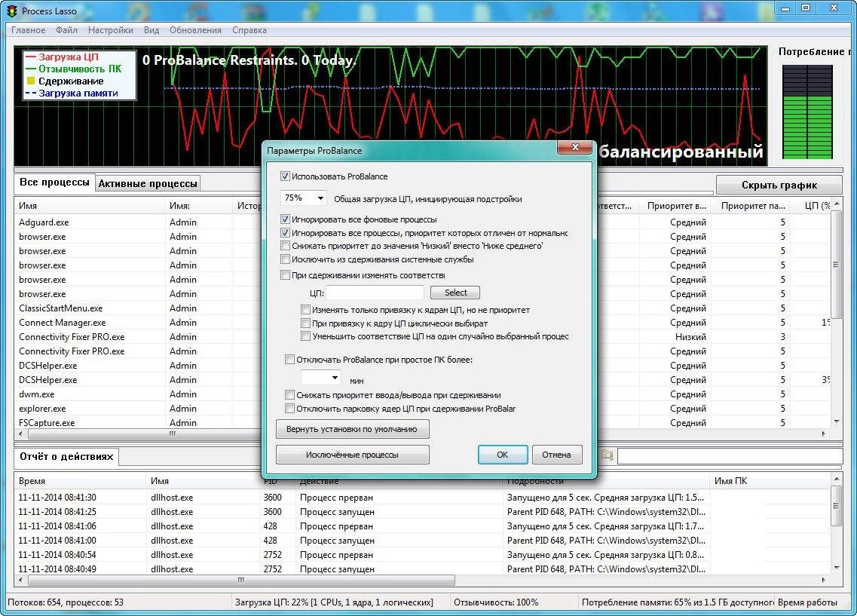Click the Select button next to ЦП field
Screen dimensions: 857x616
pos(455,293)
